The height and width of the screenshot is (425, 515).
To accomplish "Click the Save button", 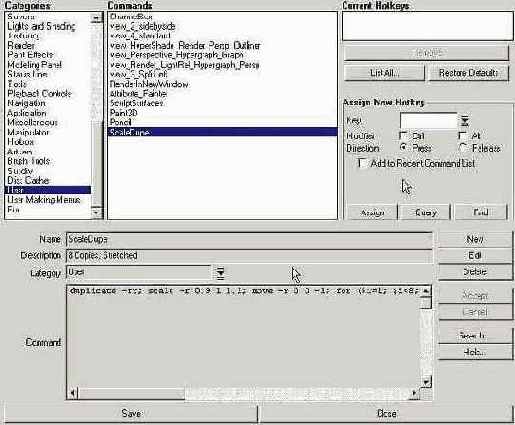I will [131, 414].
